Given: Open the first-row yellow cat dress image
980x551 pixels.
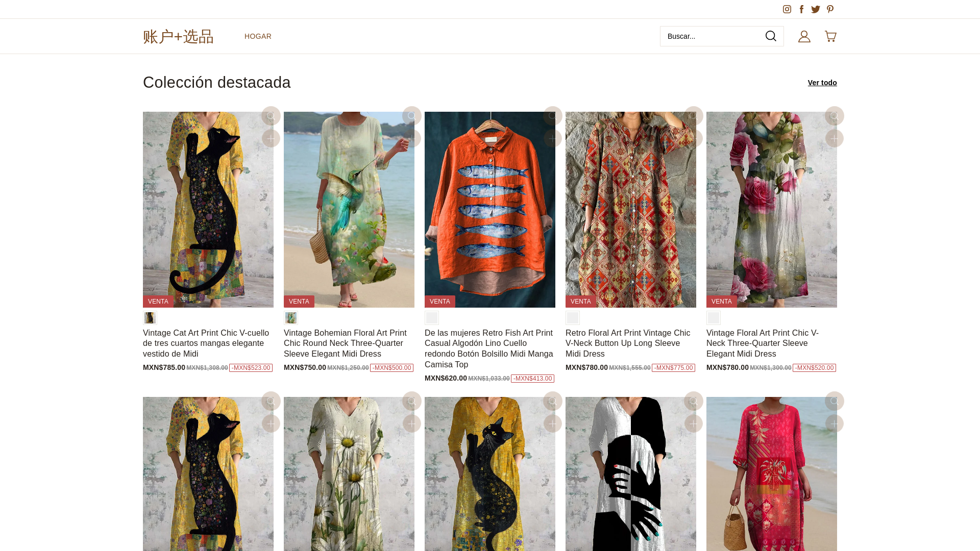Looking at the screenshot, I should pyautogui.click(x=208, y=210).
